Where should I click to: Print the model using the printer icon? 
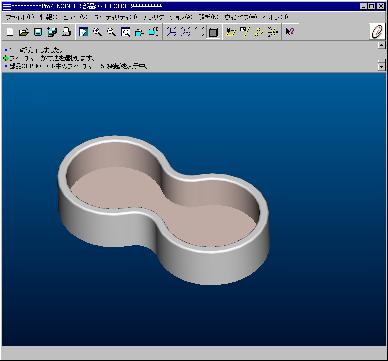[x=66, y=32]
